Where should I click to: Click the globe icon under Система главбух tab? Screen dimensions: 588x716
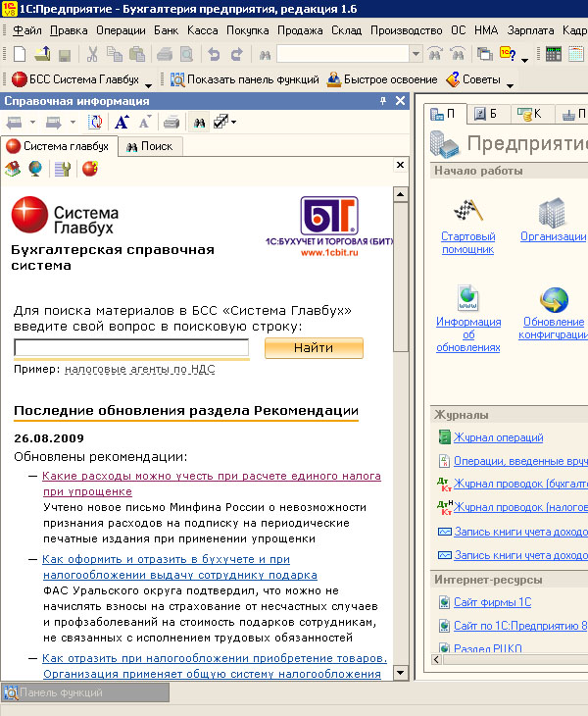pos(35,169)
